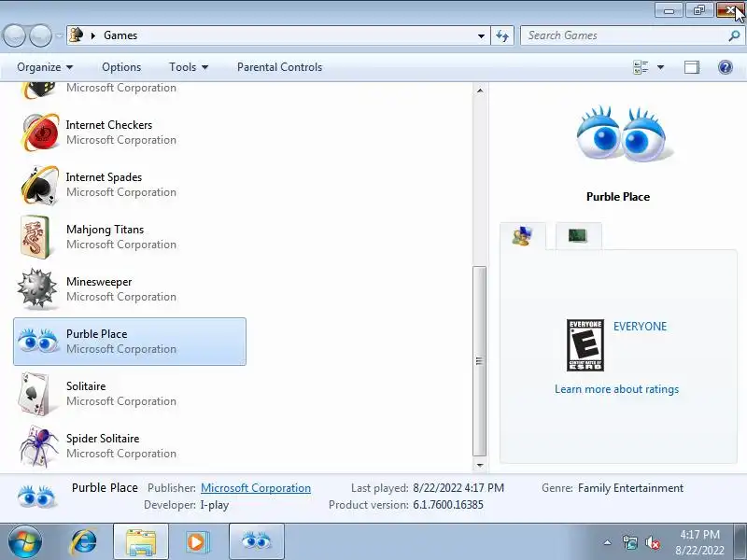Image resolution: width=747 pixels, height=560 pixels.
Task: Select the Mahjong Titans title text
Action: [105, 230]
